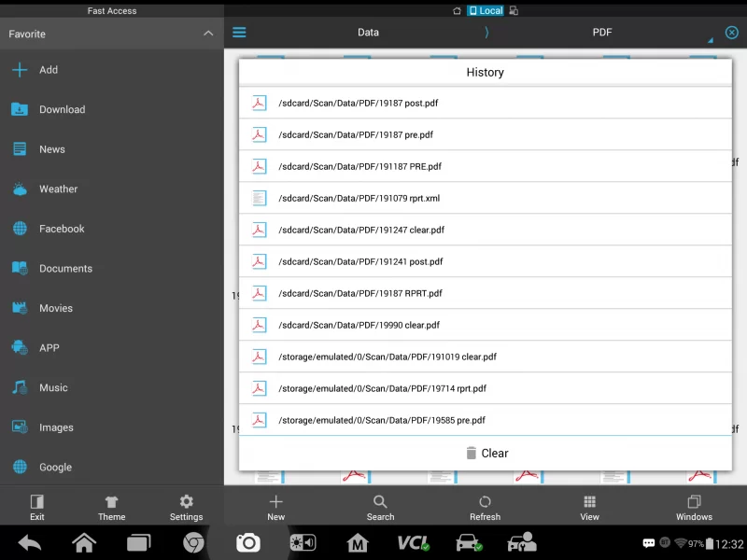Open Facebook from the favorites list

coord(62,229)
